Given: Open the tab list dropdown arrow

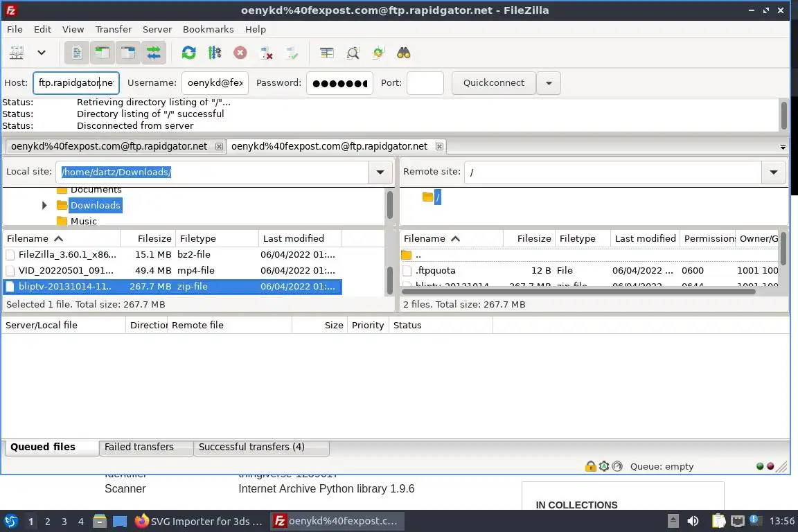Looking at the screenshot, I should point(783,147).
